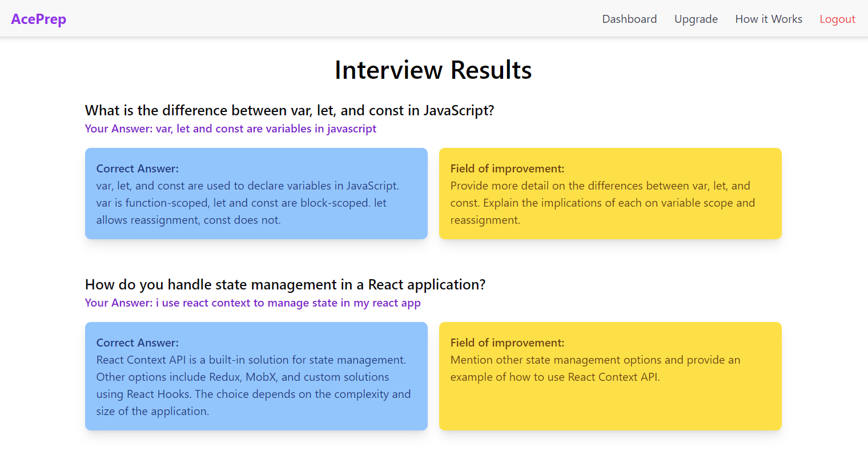Click the line 'size of the application.'

pyautogui.click(x=152, y=411)
